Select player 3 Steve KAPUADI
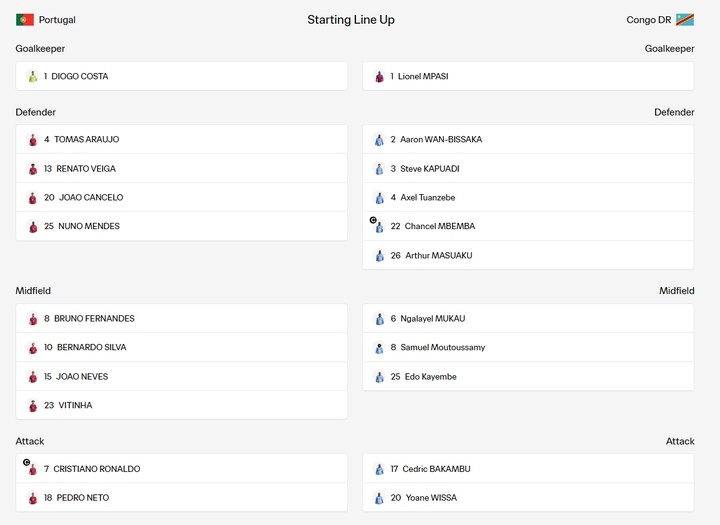 [528, 169]
